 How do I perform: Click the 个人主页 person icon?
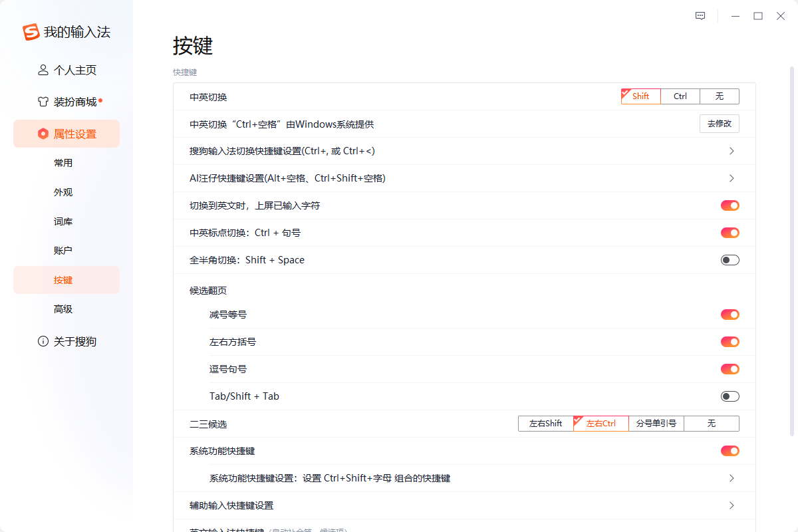tap(43, 69)
